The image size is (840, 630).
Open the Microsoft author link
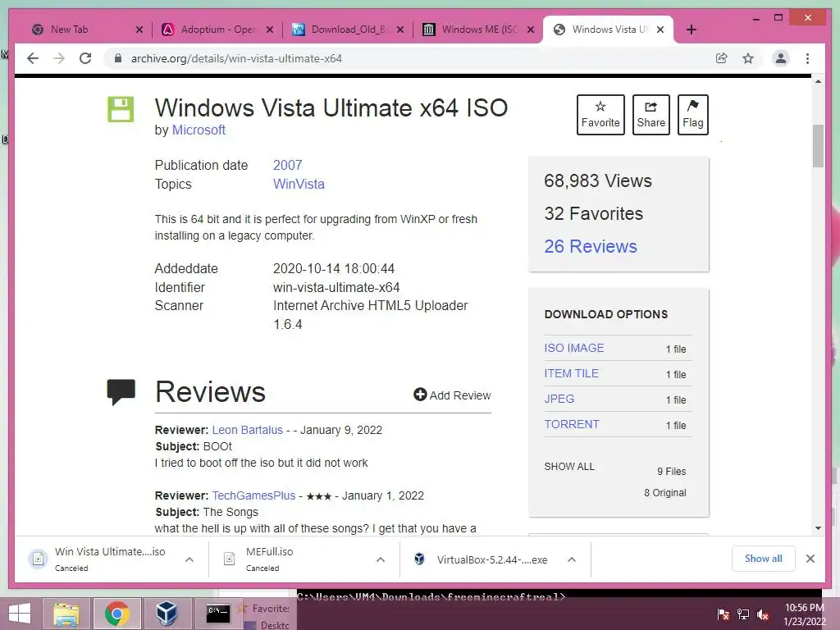coord(199,130)
